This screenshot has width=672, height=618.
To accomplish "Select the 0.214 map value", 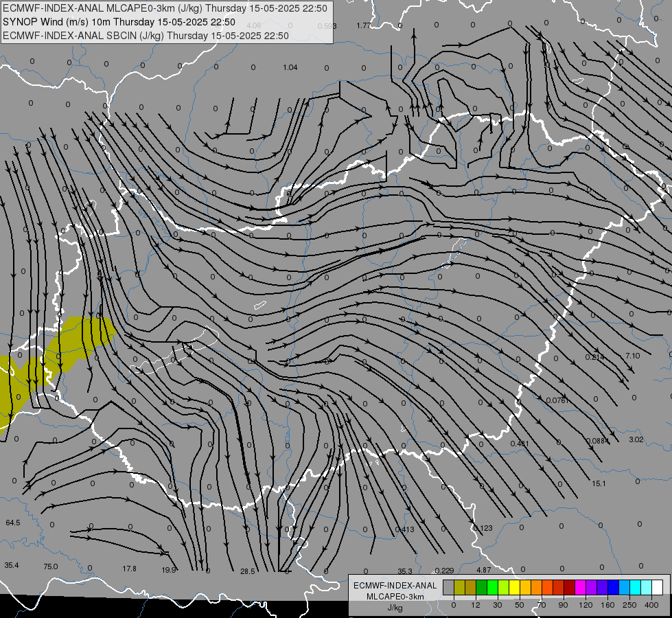I will click(x=595, y=357).
